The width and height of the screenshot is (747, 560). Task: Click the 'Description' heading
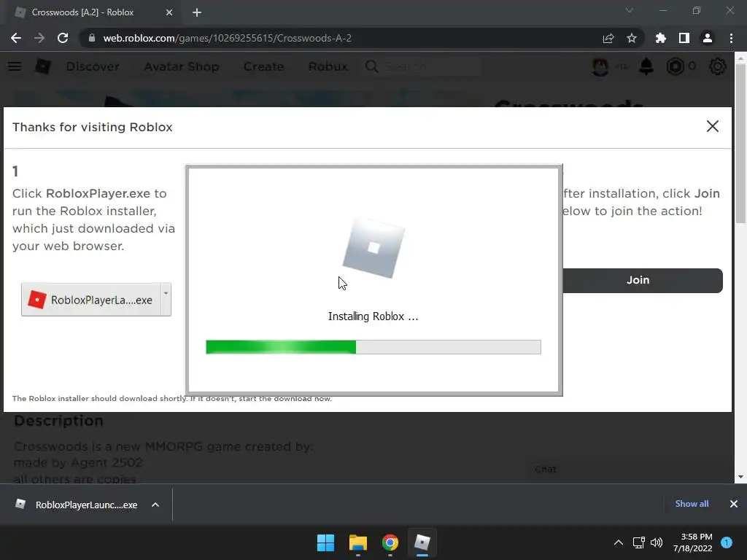[x=58, y=421]
